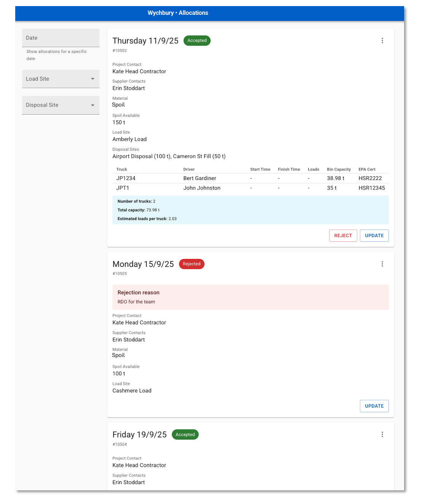Reject the Thursday 11/9/25 allocation
The width and height of the screenshot is (422, 504).
click(343, 236)
